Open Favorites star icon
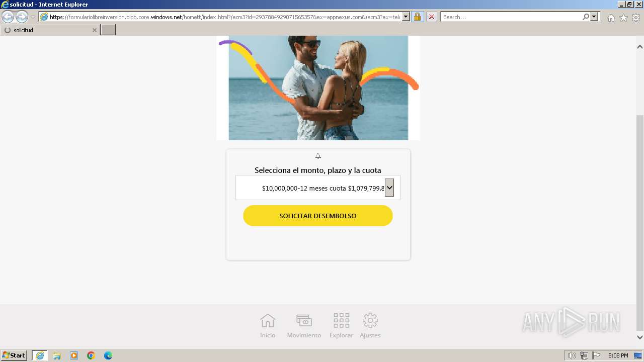The width and height of the screenshot is (644, 362). coord(623,18)
